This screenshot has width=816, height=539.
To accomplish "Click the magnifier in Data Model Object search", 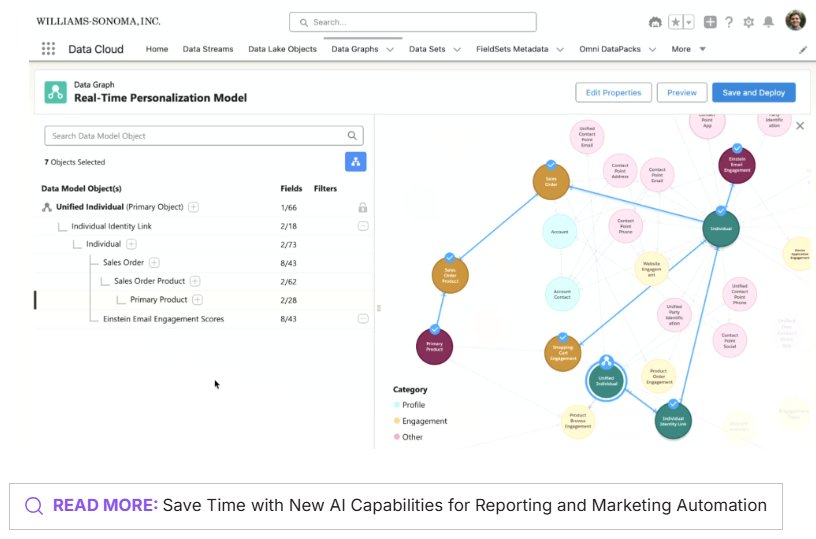I will pyautogui.click(x=352, y=136).
